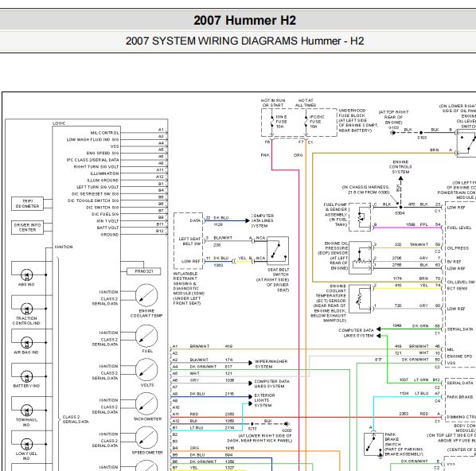
Task: Select the "ILLUM GROUND" label
Action: click(103, 181)
